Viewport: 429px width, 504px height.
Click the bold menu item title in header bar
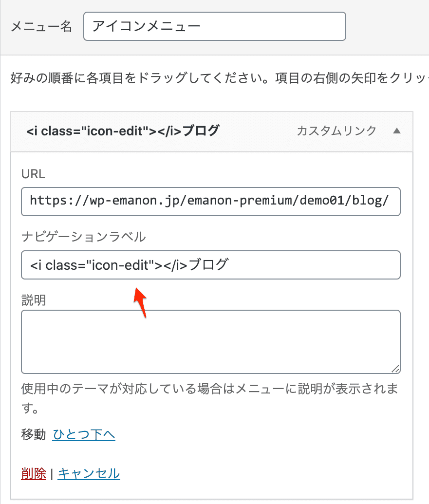pyautogui.click(x=123, y=131)
